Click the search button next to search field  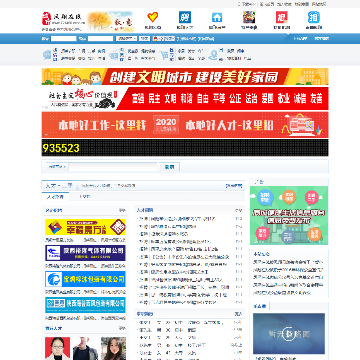click(x=169, y=167)
